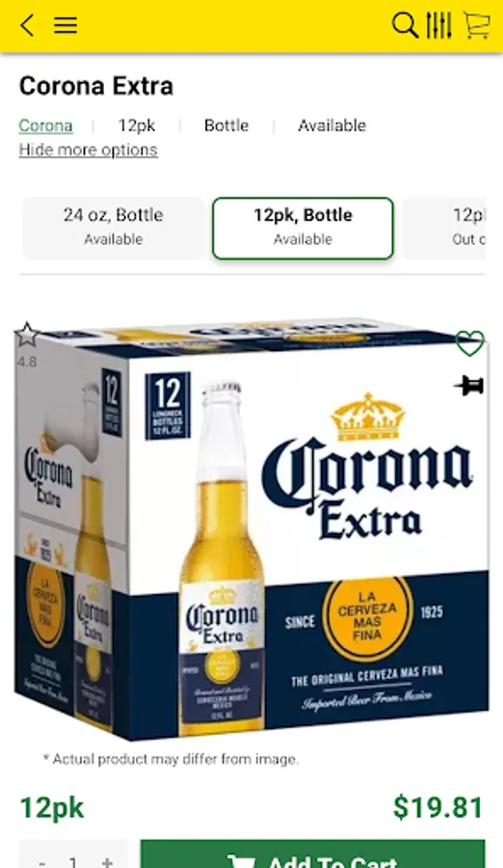Tap the 4.8 rating value
This screenshot has width=503, height=868.
[27, 362]
